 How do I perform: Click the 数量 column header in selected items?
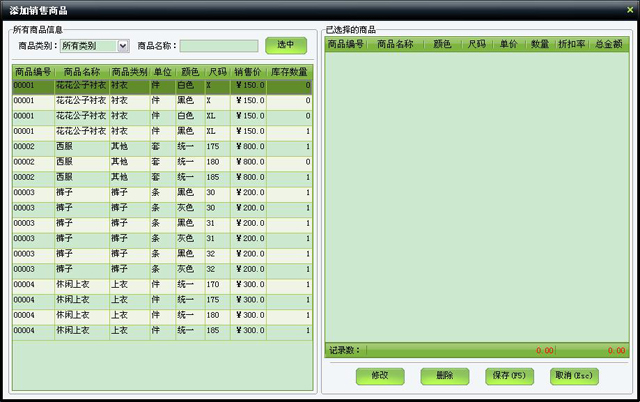[x=540, y=45]
